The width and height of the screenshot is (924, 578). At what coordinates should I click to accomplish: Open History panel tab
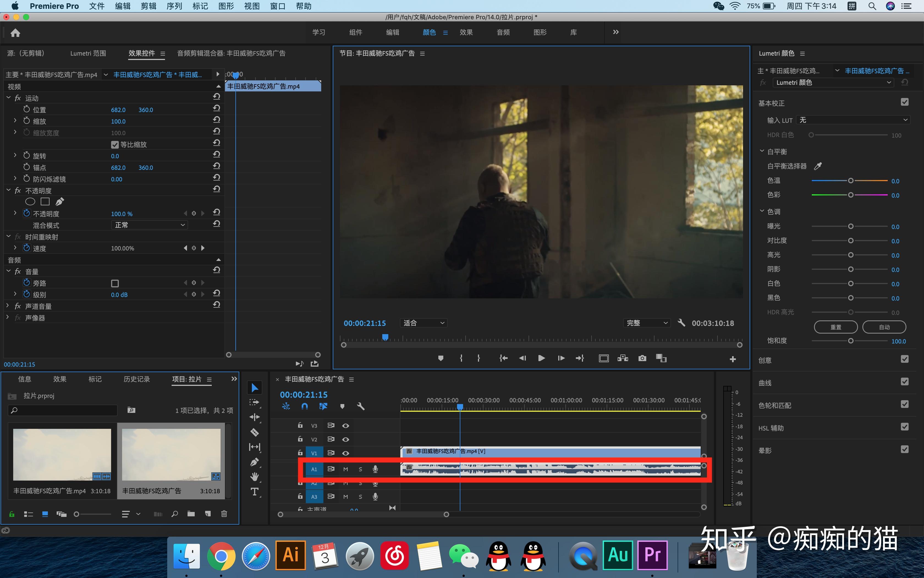(x=136, y=379)
